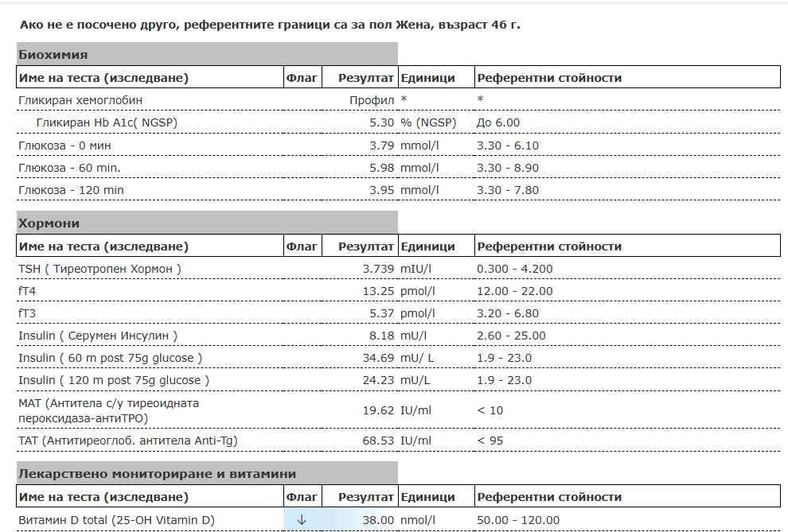Select the Хормони section header
Image resolution: width=788 pixels, height=532 pixels.
[49, 223]
